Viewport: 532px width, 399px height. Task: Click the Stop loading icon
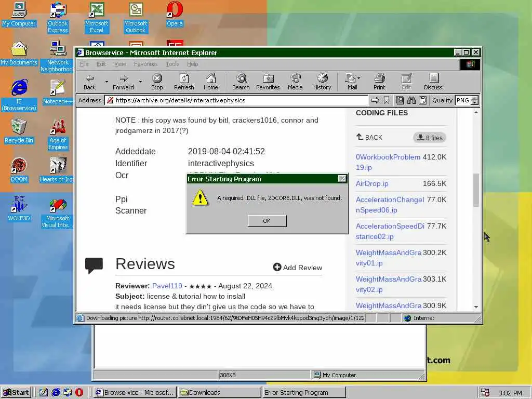tap(157, 82)
